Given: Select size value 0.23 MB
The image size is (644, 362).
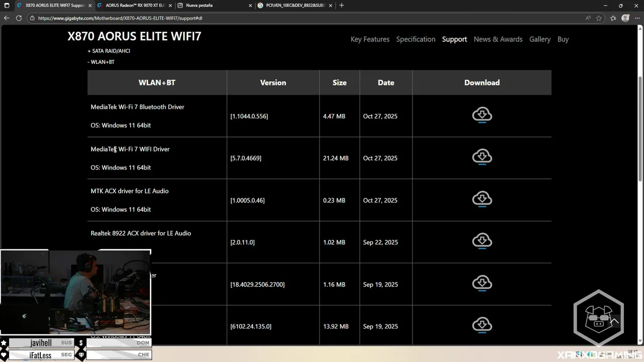Looking at the screenshot, I should click(334, 200).
